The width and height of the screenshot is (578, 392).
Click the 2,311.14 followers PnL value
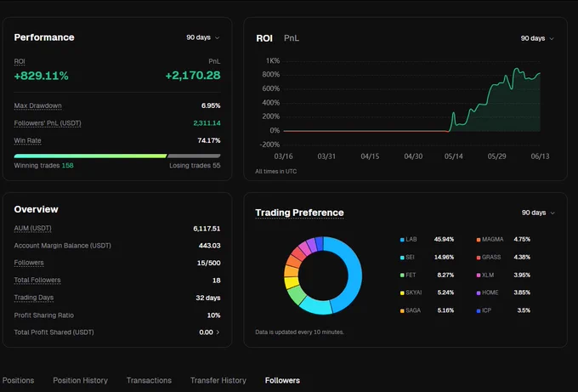(207, 123)
